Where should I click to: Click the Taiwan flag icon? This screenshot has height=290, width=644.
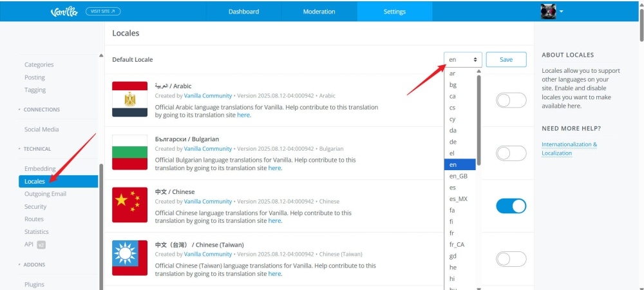click(x=129, y=258)
